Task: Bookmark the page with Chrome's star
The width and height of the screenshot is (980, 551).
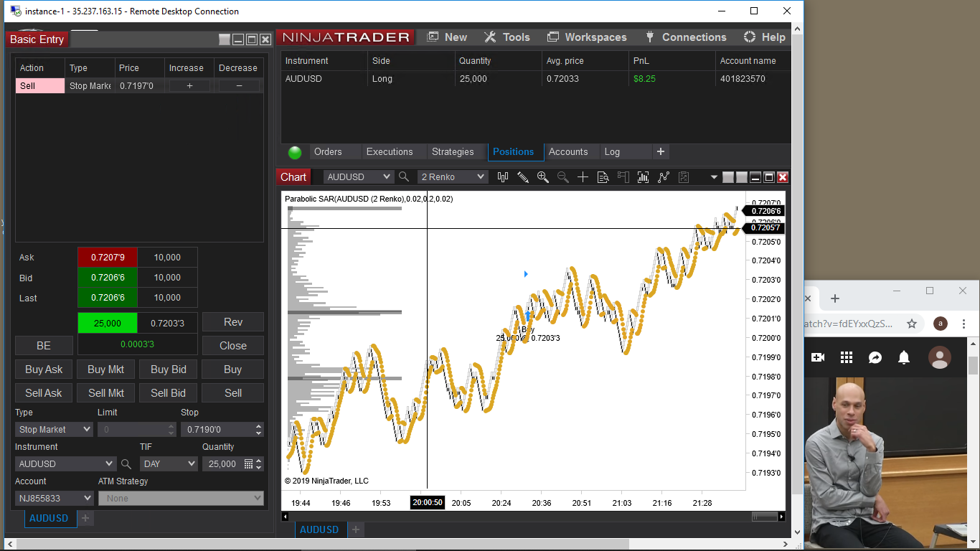Action: 912,324
